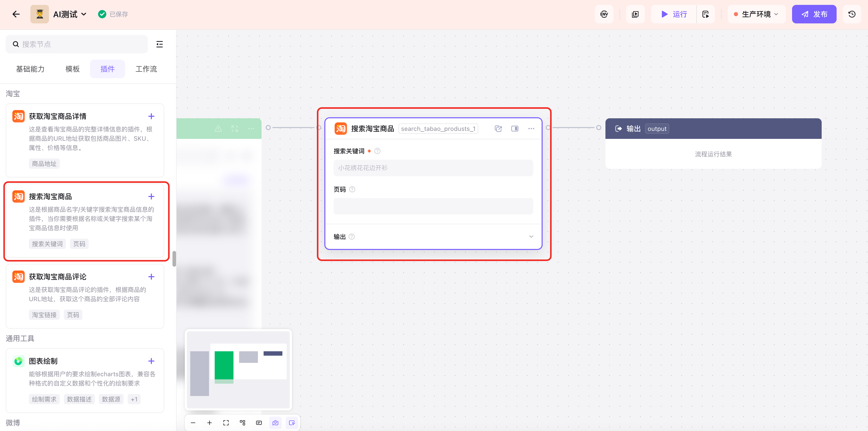Zoom out canvas with minus icon

193,423
